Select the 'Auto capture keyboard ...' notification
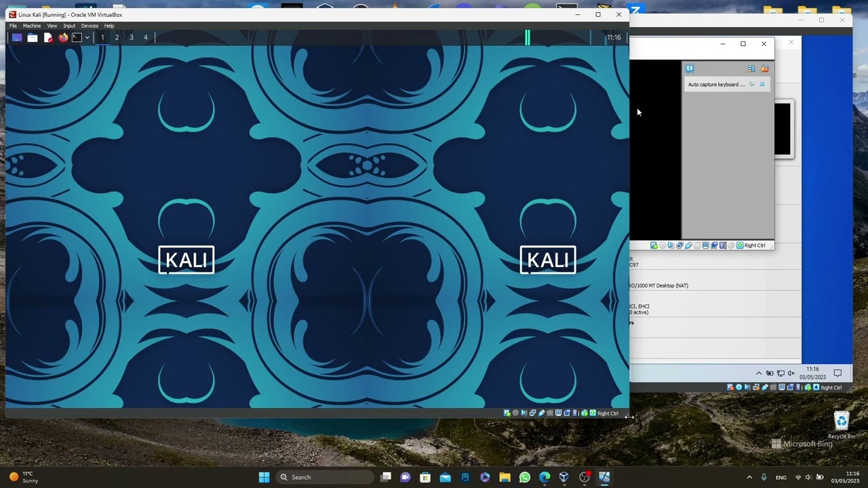The height and width of the screenshot is (488, 868). [x=728, y=85]
